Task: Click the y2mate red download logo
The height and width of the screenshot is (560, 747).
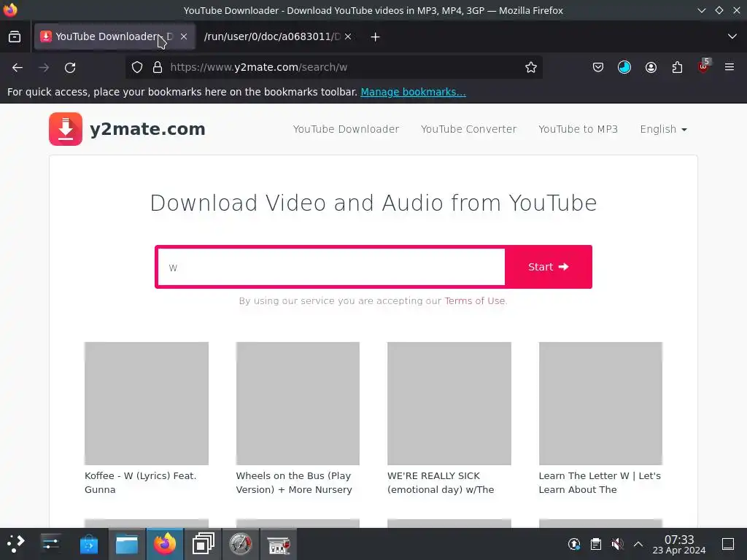Action: tap(66, 129)
